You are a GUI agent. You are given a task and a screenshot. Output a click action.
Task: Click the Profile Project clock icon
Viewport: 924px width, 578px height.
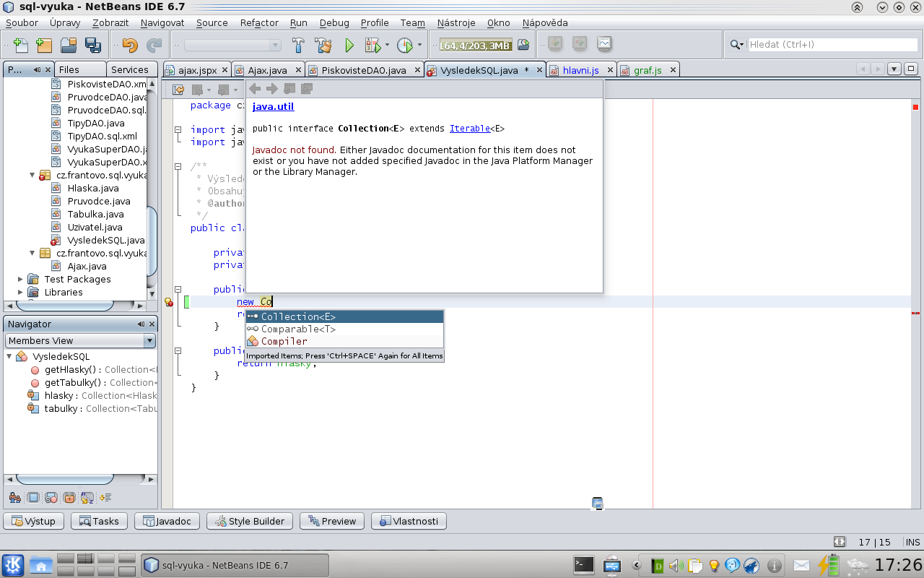click(405, 45)
